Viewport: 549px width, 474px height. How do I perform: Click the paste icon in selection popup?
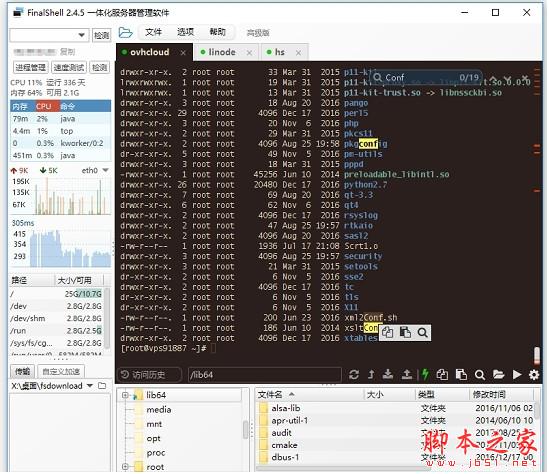[x=405, y=333]
